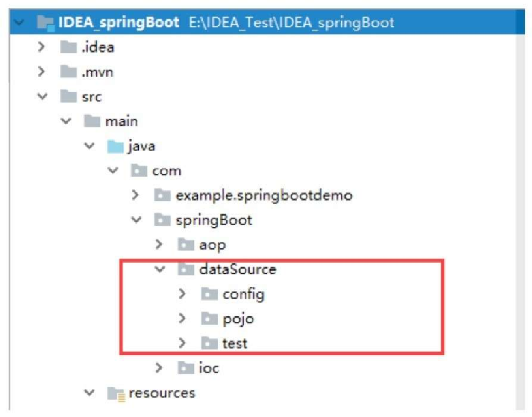532x417 pixels.
Task: Collapse the resources folder chevron
Action: (89, 392)
